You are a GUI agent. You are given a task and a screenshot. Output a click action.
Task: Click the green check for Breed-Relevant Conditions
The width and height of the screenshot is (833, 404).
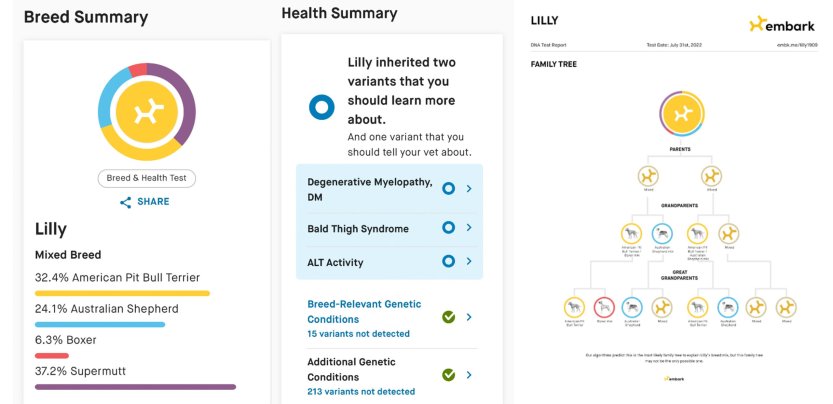coord(449,317)
